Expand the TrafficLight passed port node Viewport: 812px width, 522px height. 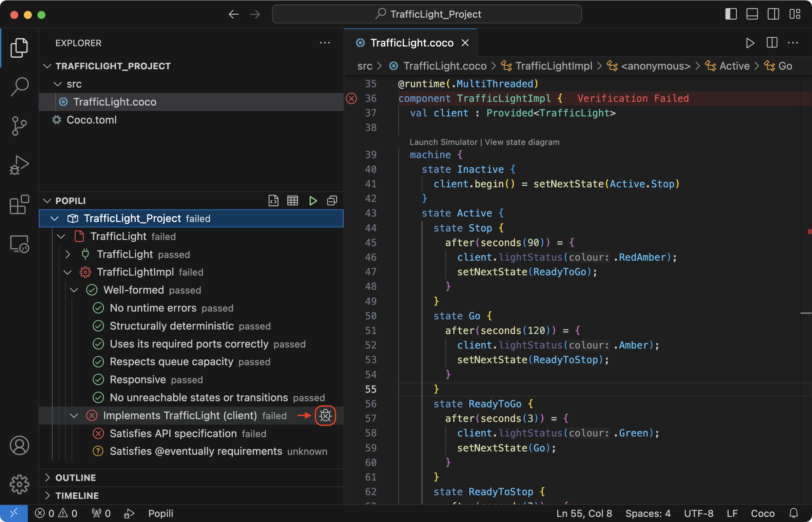pos(67,255)
